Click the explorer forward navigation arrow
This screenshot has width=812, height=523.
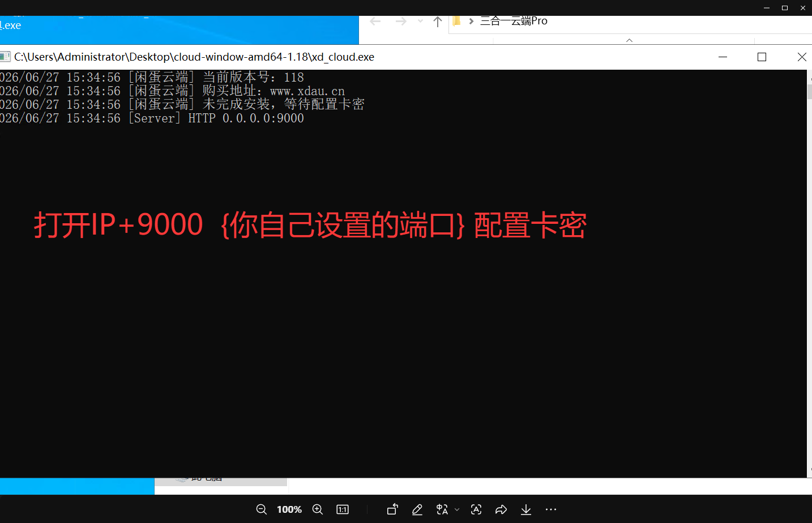click(401, 22)
